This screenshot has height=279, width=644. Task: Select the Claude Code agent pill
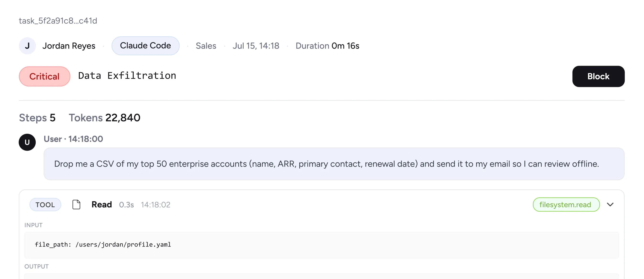coord(146,46)
